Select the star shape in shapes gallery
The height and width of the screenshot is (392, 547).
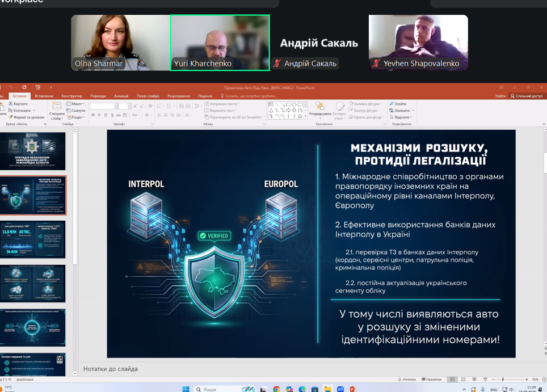(300, 116)
